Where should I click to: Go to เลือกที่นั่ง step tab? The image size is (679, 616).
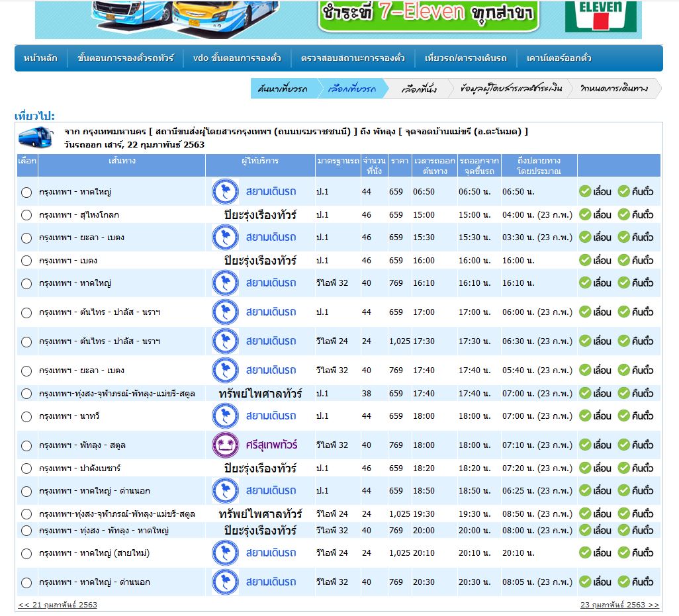[x=419, y=89]
